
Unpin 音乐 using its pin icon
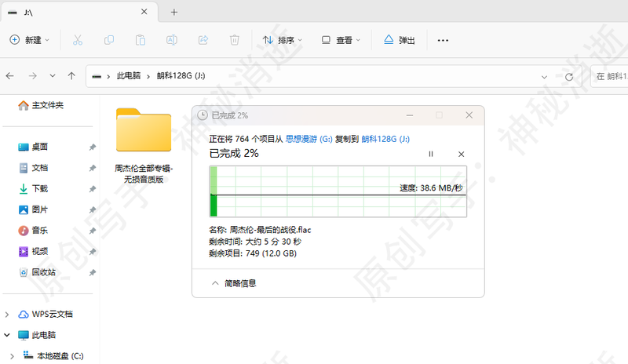pos(92,231)
